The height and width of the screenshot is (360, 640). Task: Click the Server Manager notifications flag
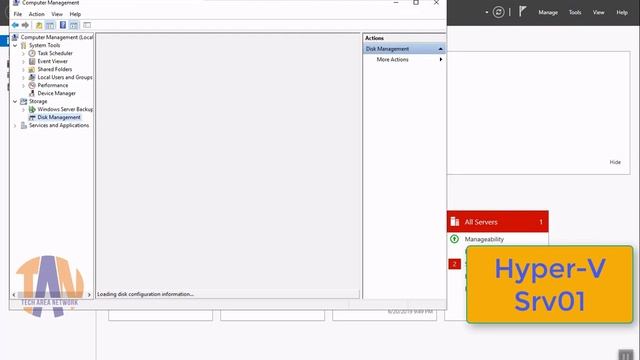point(522,11)
